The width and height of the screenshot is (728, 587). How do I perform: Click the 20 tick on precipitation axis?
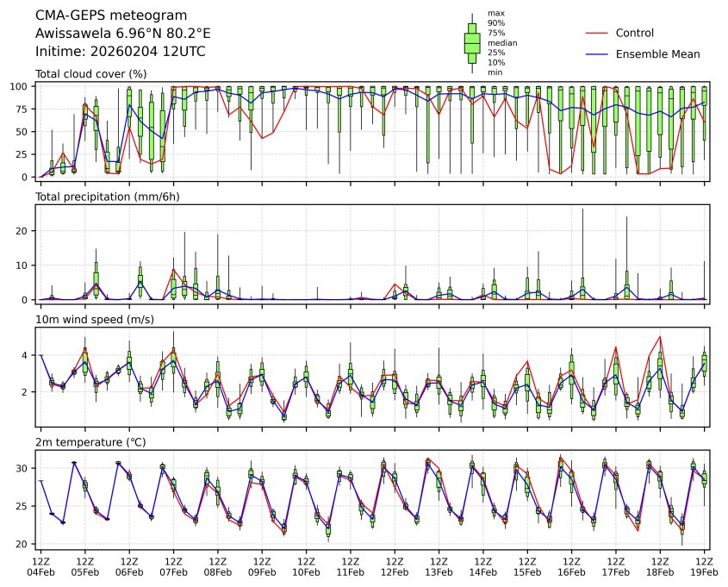click(24, 230)
